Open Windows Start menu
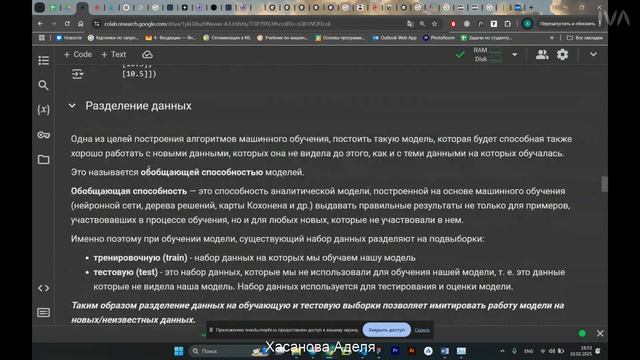 178,351
